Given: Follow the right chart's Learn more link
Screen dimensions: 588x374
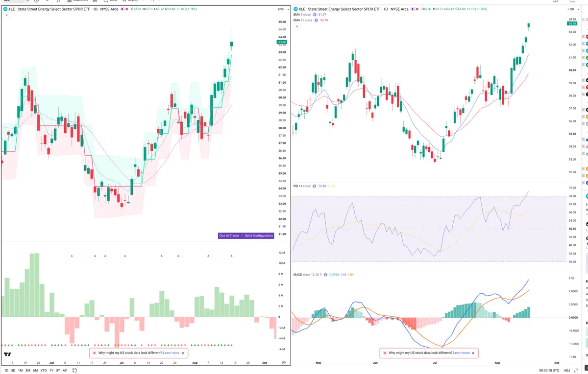Looking at the screenshot, I should tap(461, 352).
